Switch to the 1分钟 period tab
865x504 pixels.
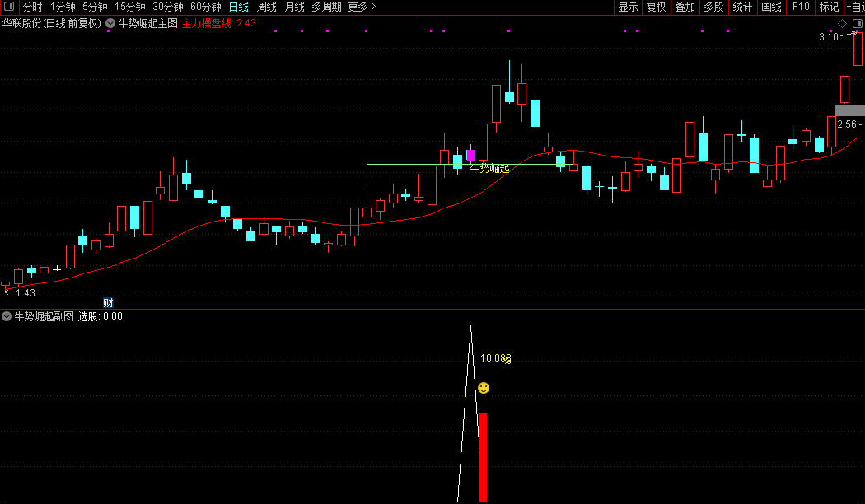pos(63,7)
